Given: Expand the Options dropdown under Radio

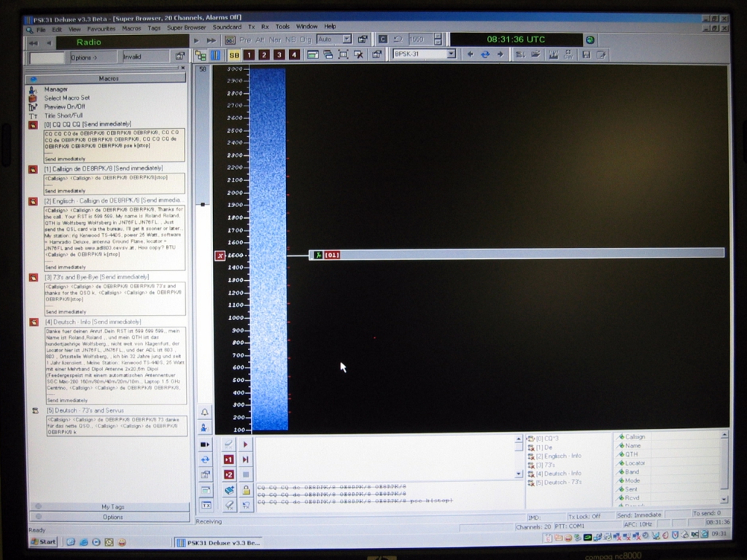Looking at the screenshot, I should pyautogui.click(x=92, y=57).
